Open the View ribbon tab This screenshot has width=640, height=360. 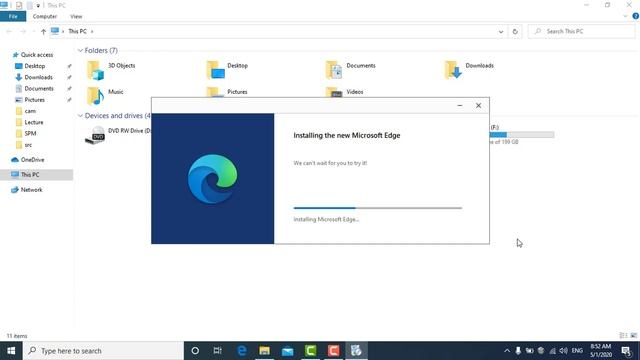point(76,16)
